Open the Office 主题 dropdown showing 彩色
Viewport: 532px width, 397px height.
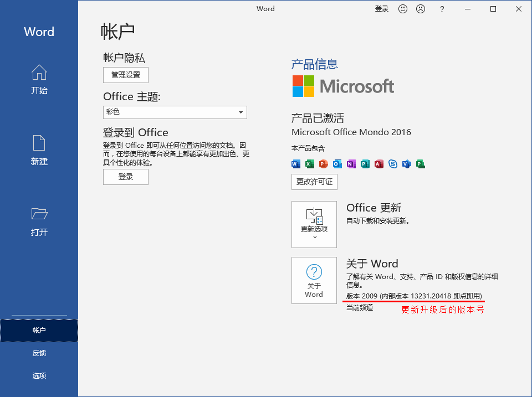[x=175, y=112]
